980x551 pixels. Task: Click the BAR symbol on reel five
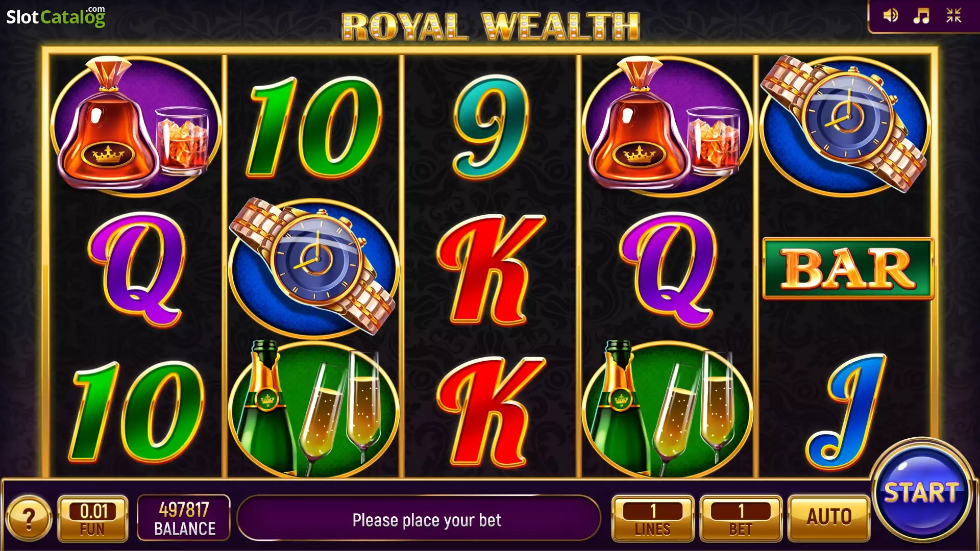(x=848, y=268)
